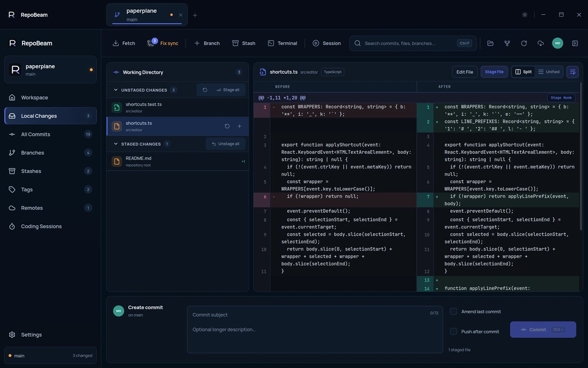Screen dimensions: 588x368
Task: Toggle the light/dark theme sun icon
Action: pos(525,14)
